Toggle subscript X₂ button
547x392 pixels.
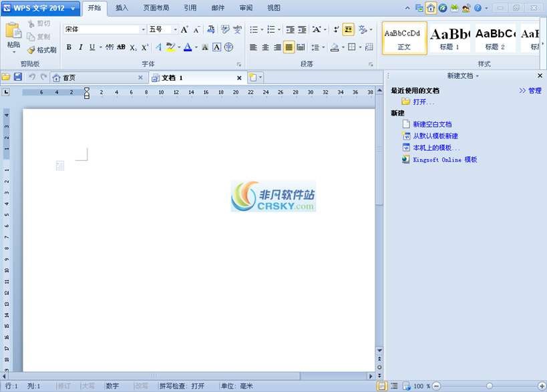pos(134,47)
